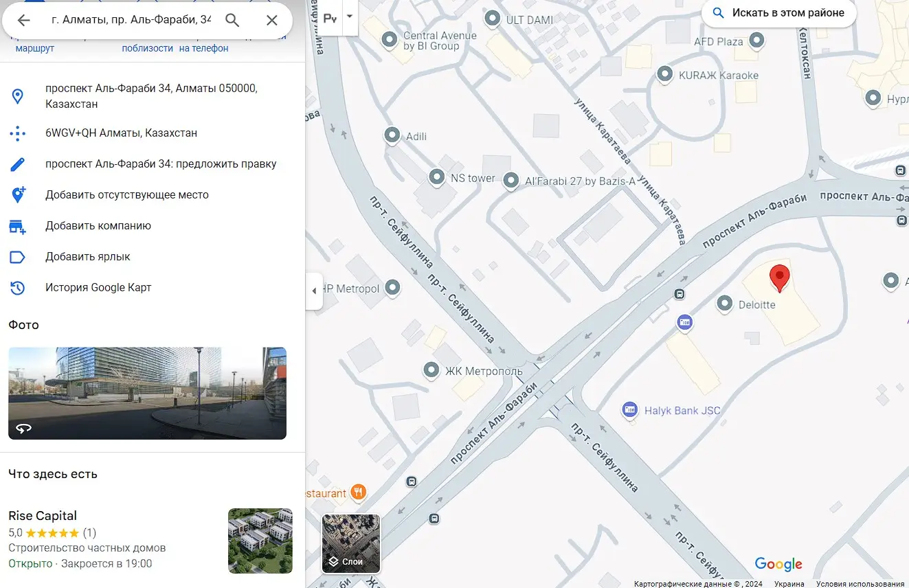Copy plus code 6WGV+QH Алматы
Image resolution: width=909 pixels, height=588 pixels.
pos(121,133)
